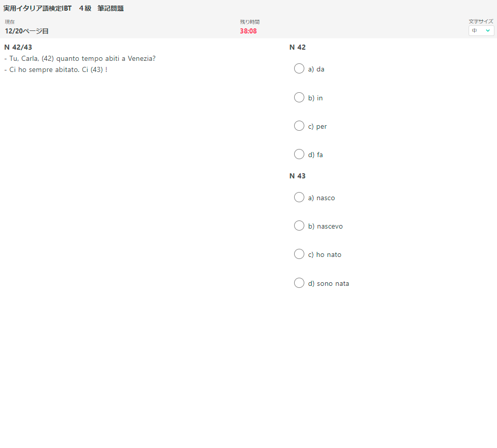Pick 'c) ho nato' for N 43
The height and width of the screenshot is (448, 497).
tap(299, 254)
